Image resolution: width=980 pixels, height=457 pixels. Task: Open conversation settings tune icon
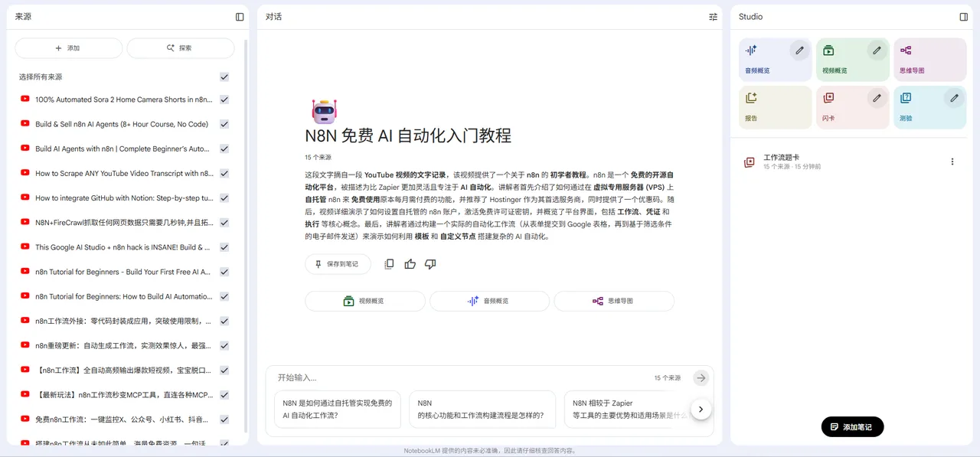(x=713, y=17)
